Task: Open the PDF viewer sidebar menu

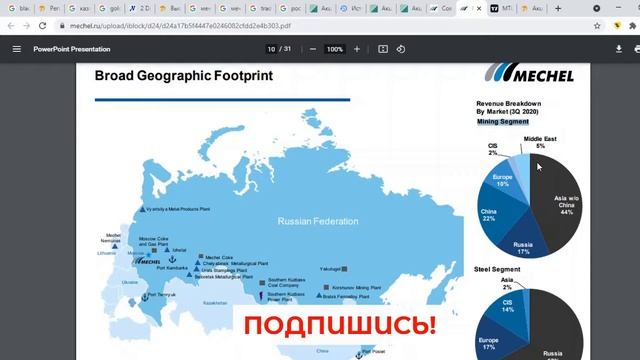Action: pyautogui.click(x=17, y=49)
